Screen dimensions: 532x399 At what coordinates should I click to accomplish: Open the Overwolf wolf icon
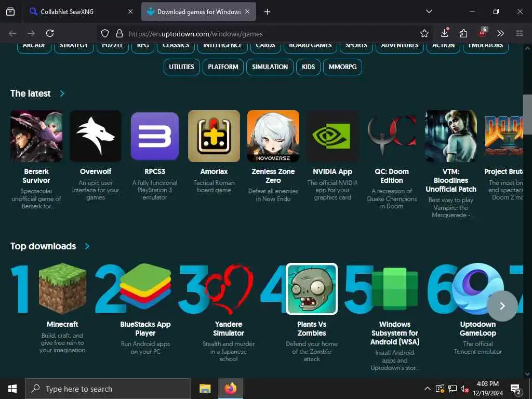pos(96,136)
